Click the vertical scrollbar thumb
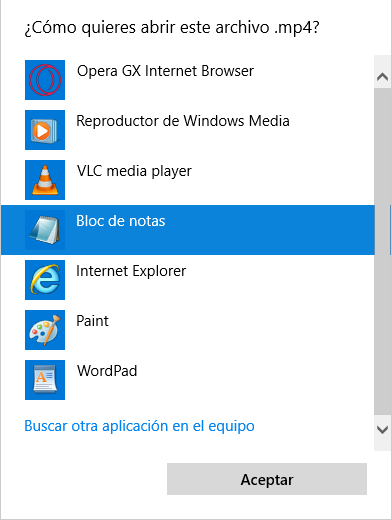 click(x=382, y=252)
